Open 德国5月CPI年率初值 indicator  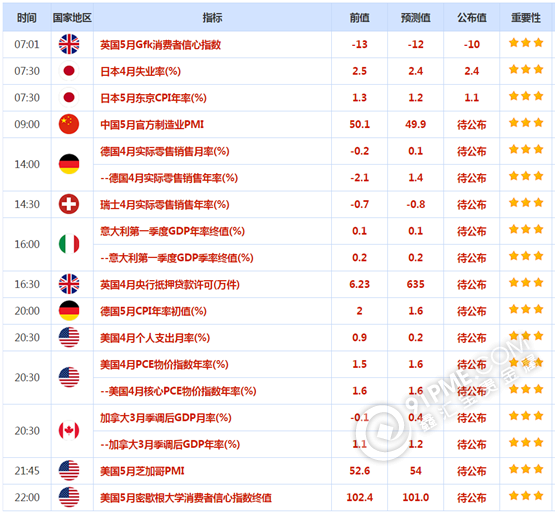[153, 311]
